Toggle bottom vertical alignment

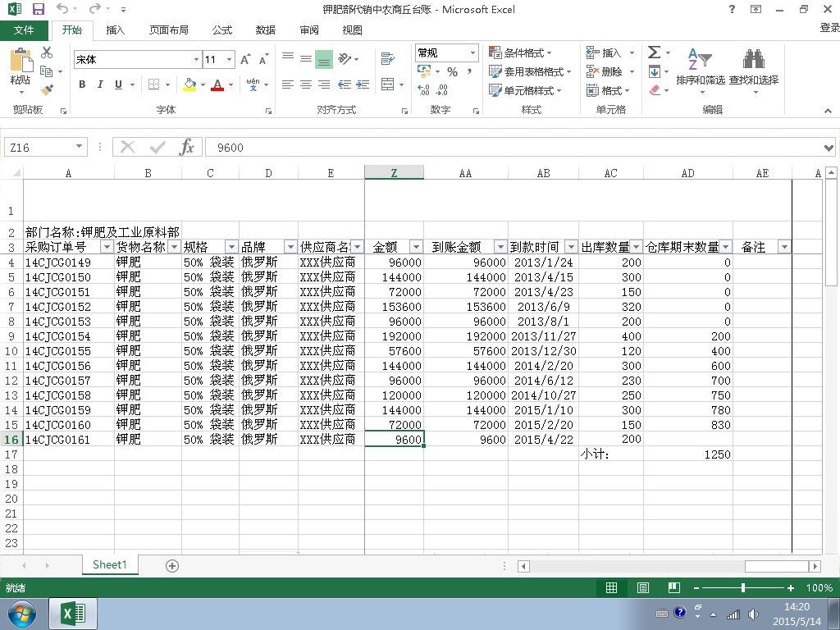point(323,59)
